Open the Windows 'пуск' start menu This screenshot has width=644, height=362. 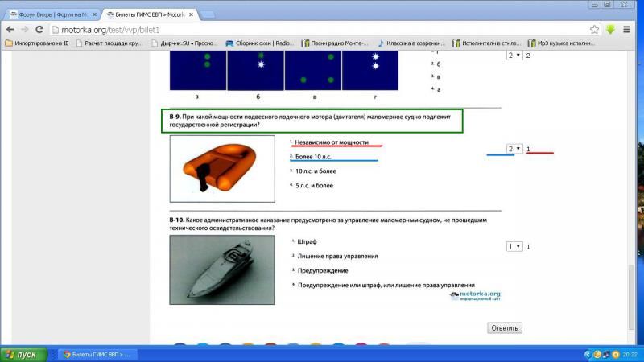pyautogui.click(x=22, y=354)
